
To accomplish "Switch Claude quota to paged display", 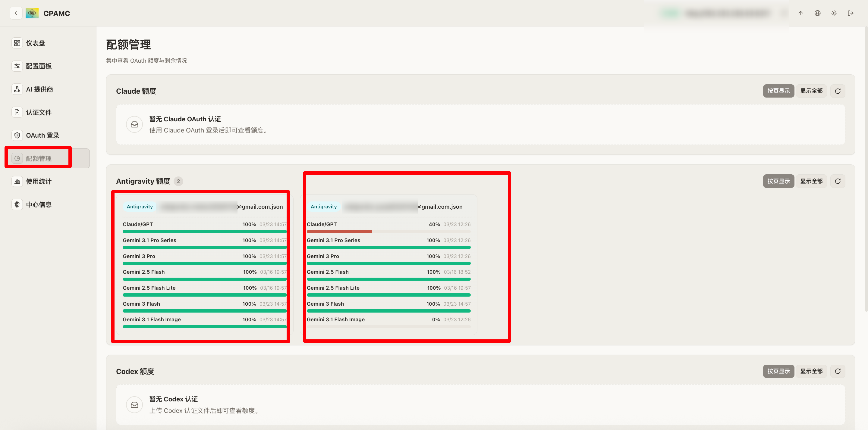I will 778,91.
